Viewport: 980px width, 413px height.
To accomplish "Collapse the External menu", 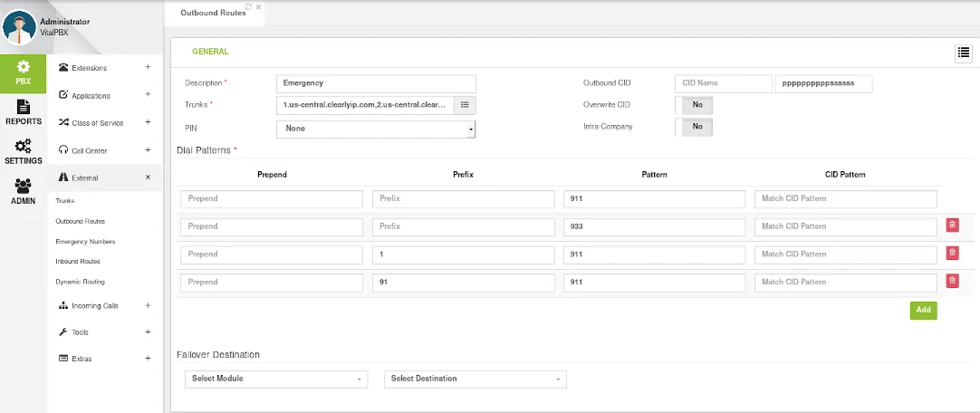I will click(148, 178).
